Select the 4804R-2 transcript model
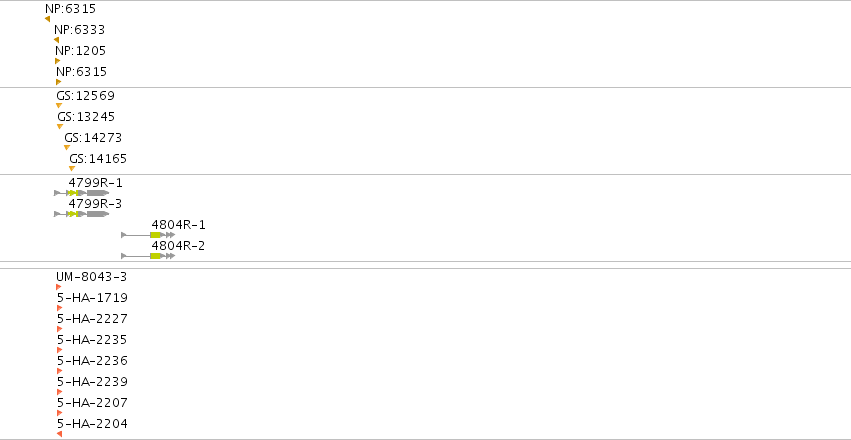851x440 pixels. click(x=148, y=256)
